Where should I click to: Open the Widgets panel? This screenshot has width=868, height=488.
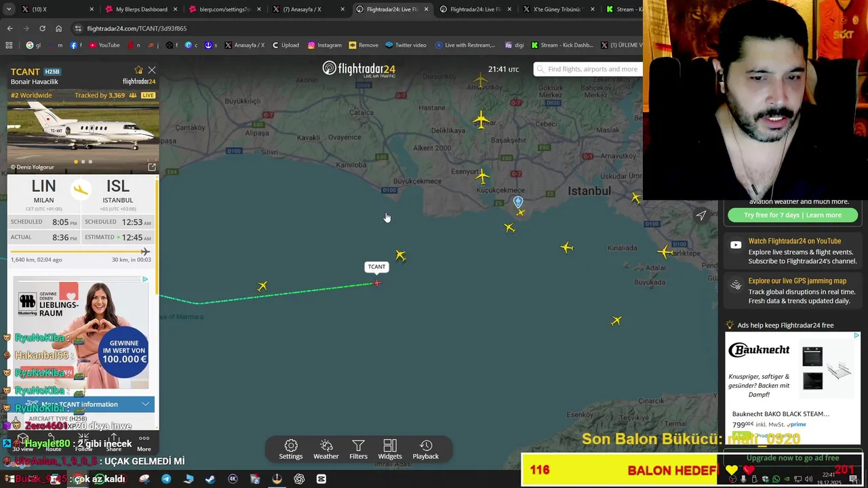pyautogui.click(x=390, y=449)
